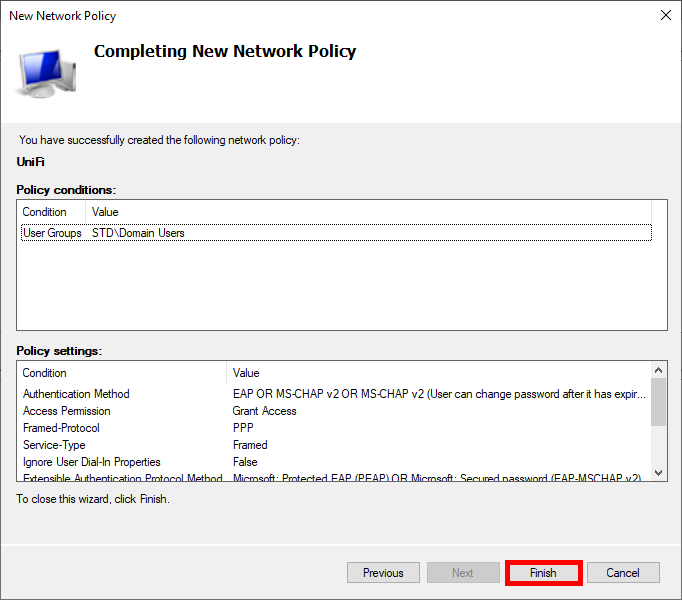The width and height of the screenshot is (682, 600).
Task: Select the Service-Type settings row
Action: click(x=54, y=445)
